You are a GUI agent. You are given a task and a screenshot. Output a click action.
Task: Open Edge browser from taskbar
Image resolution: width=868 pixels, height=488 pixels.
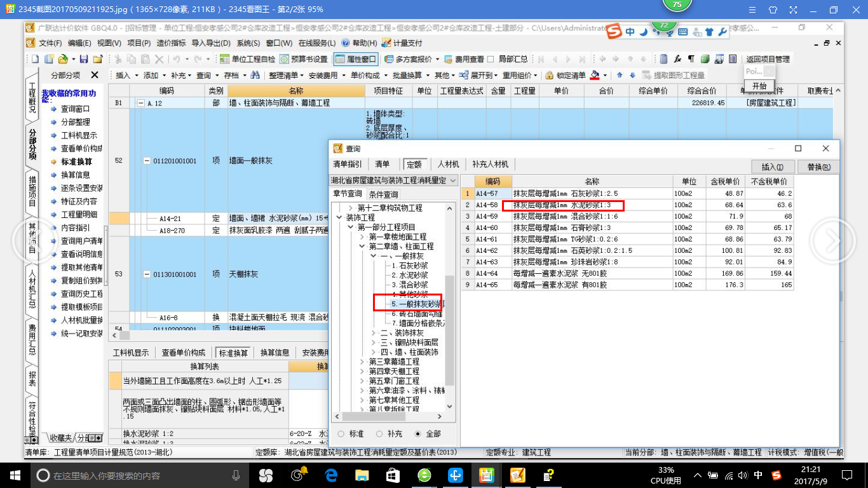pos(330,475)
